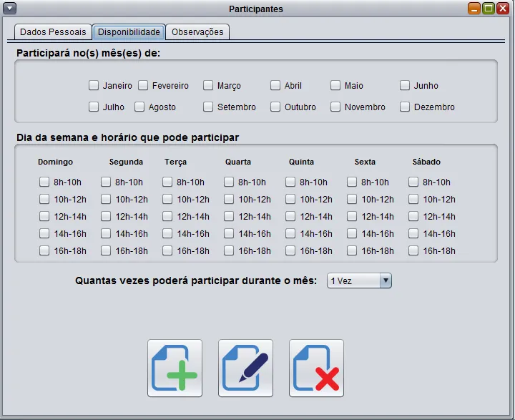
Task: Open the Observações tab
Action: [197, 32]
